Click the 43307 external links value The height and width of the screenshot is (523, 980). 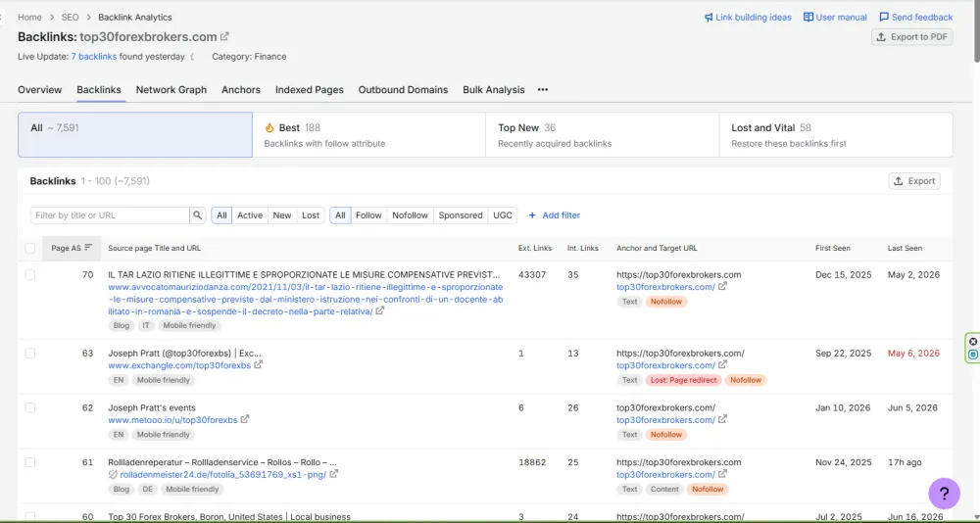click(x=532, y=274)
